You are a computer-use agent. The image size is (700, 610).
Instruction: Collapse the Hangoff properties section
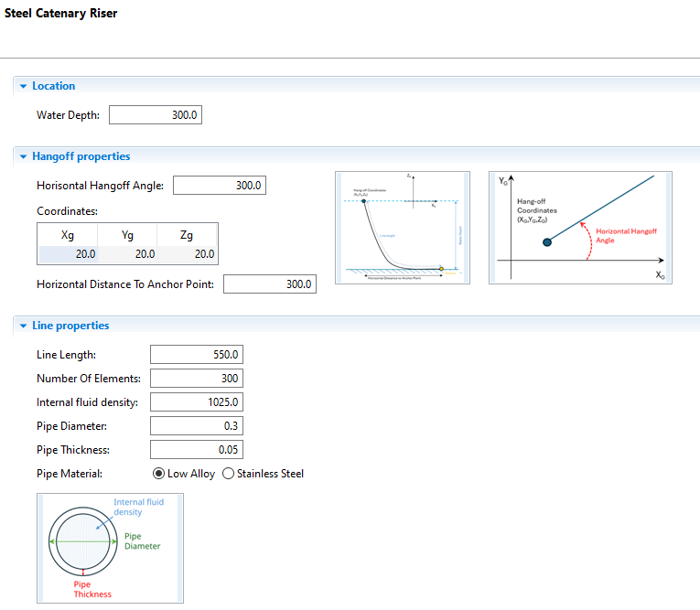pyautogui.click(x=24, y=156)
